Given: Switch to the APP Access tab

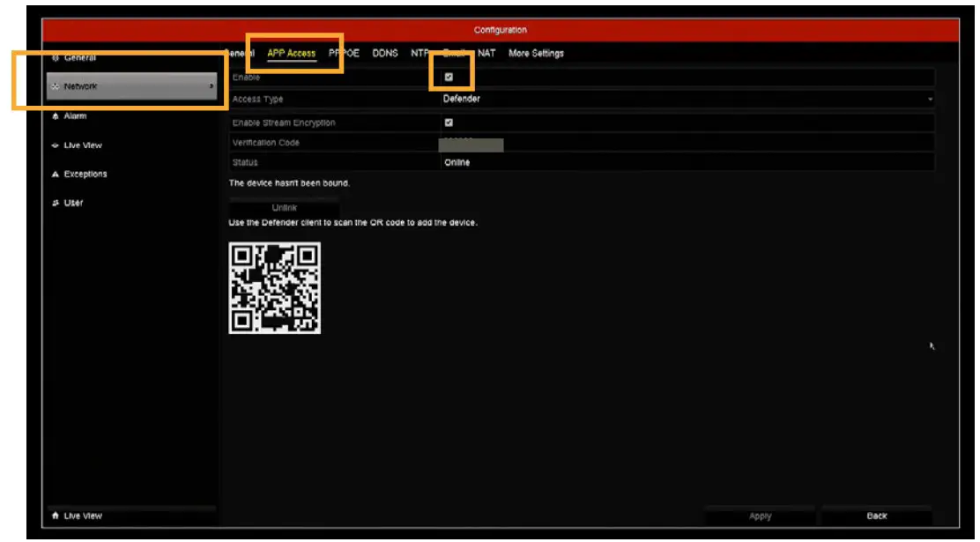Looking at the screenshot, I should (x=291, y=53).
